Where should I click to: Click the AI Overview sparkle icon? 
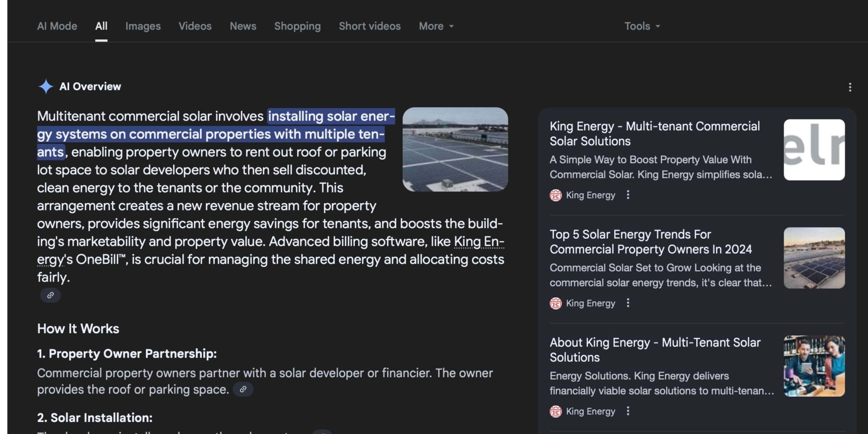pyautogui.click(x=45, y=86)
